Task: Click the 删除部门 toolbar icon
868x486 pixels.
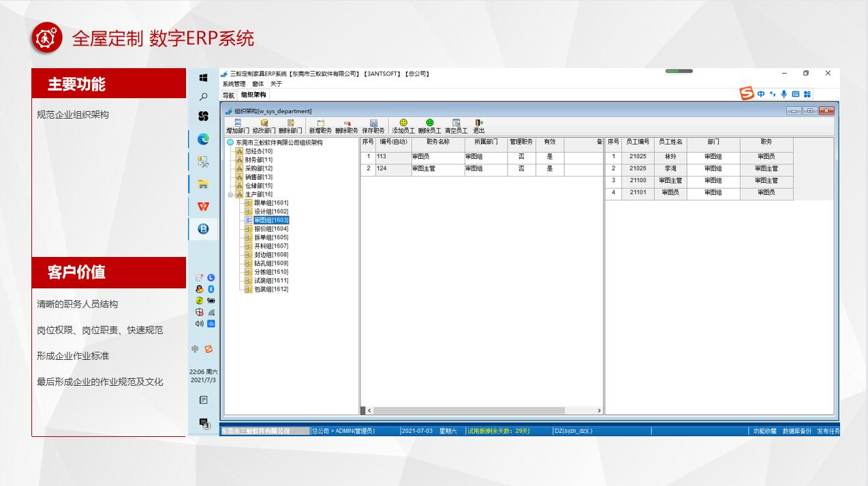Action: pos(290,123)
